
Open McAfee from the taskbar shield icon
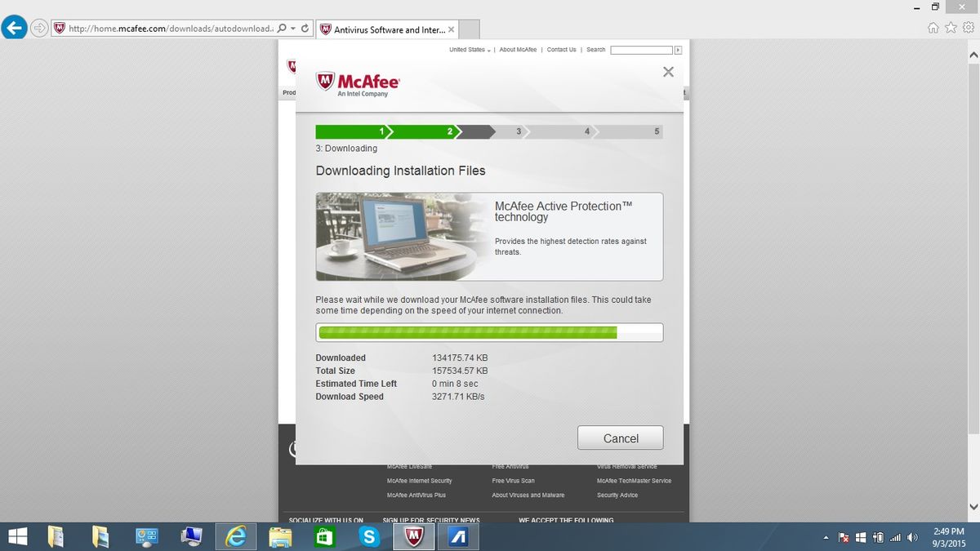tap(413, 536)
